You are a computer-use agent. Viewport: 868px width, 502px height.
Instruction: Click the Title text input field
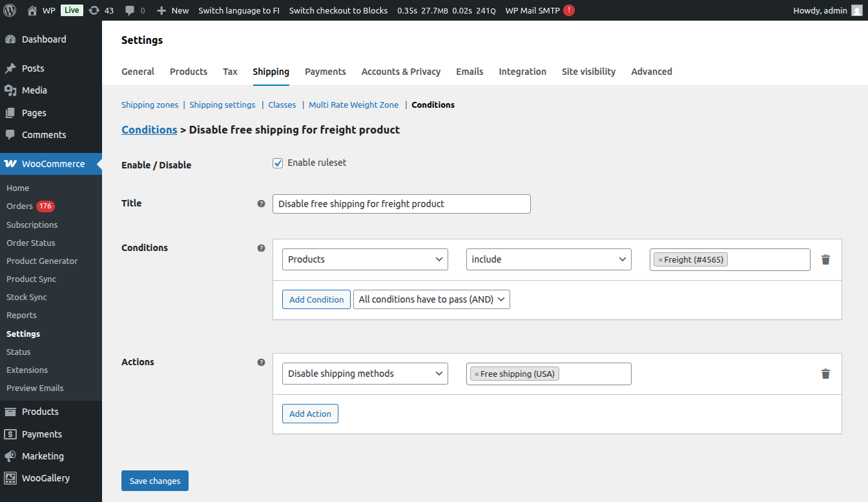pyautogui.click(x=401, y=204)
